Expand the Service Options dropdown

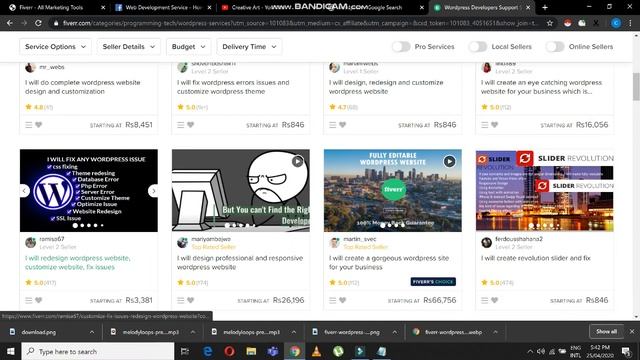tap(55, 47)
